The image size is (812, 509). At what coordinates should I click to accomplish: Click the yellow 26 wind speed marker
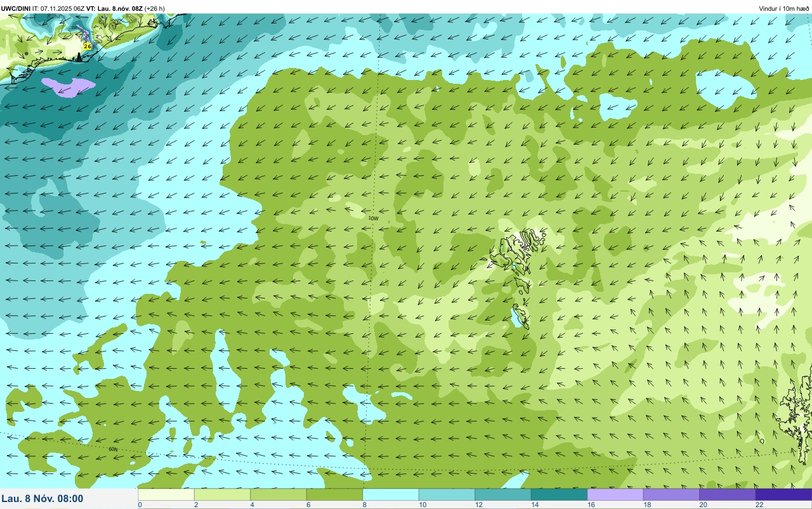point(88,46)
